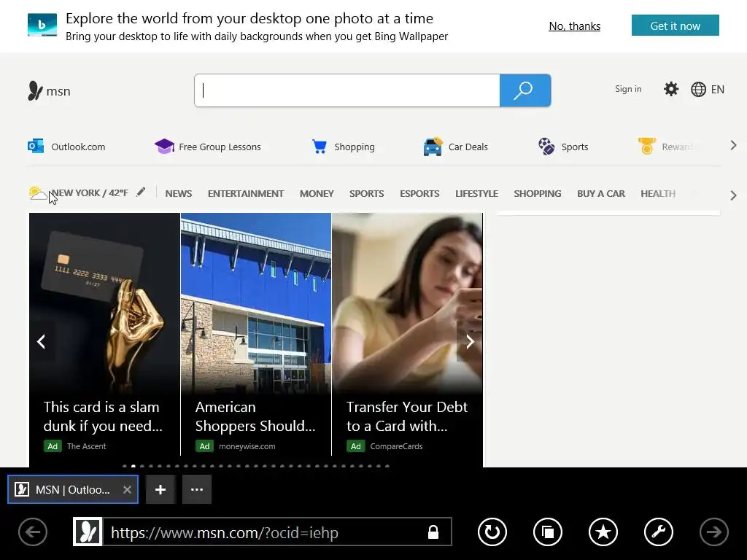Screen dimensions: 747x560
Task: Open SHOPPING category in navigation bar
Action: [x=538, y=193]
